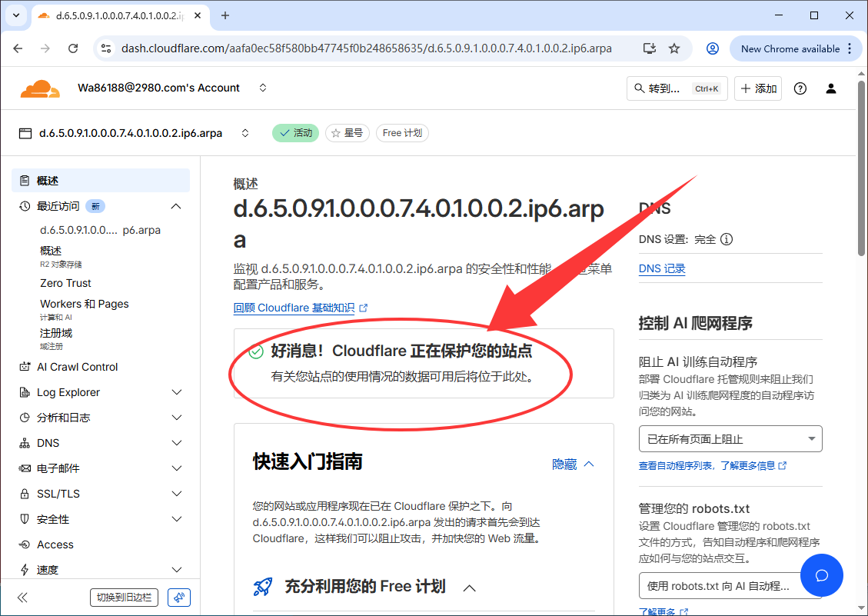The width and height of the screenshot is (868, 616).
Task: Open the user profile icon
Action: (x=831, y=88)
